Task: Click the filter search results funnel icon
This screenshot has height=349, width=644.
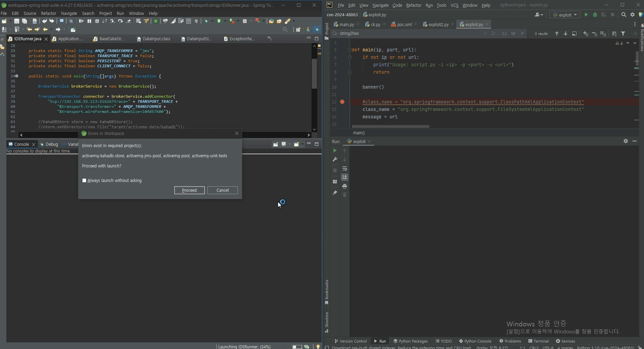Action: pos(623,33)
